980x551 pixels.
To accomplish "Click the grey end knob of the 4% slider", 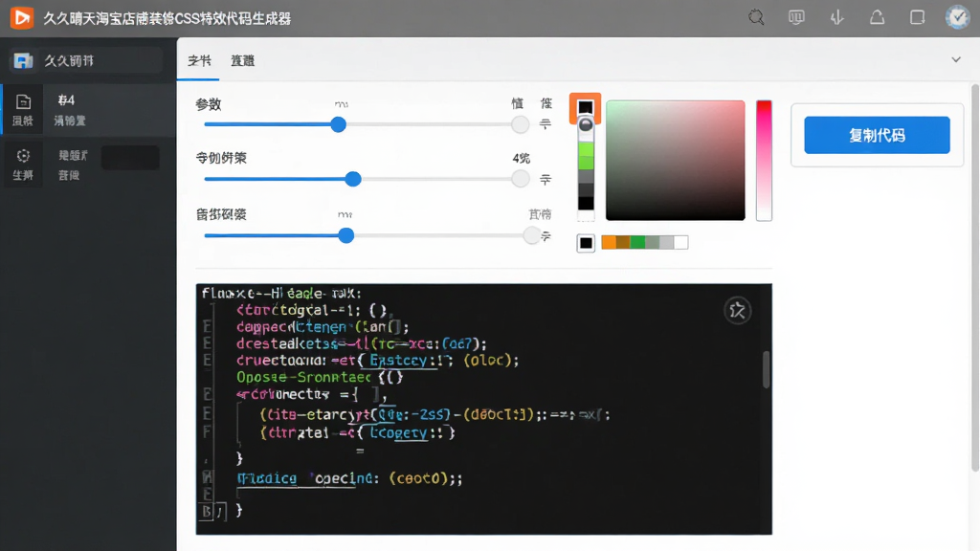I will click(x=520, y=179).
